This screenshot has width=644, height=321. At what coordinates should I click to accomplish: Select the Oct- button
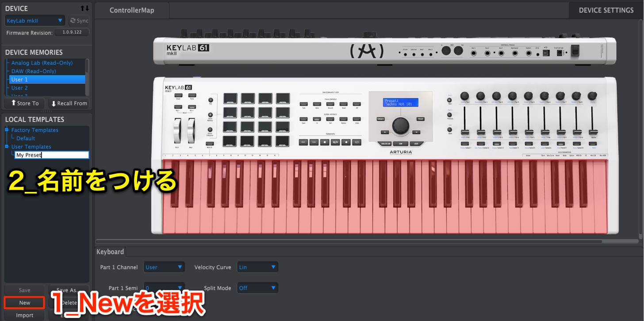click(x=178, y=107)
